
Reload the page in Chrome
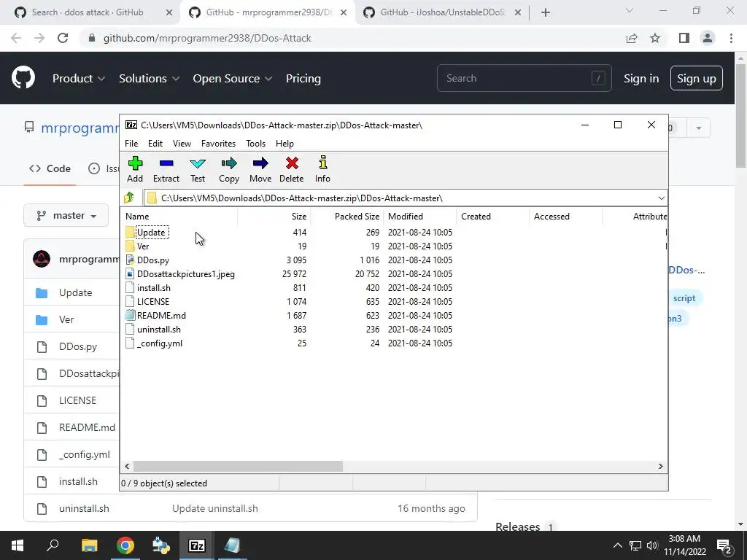pos(63,38)
